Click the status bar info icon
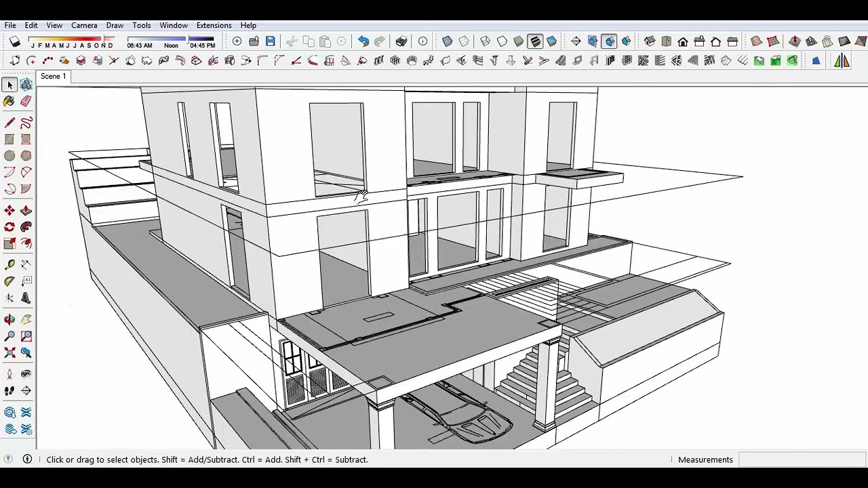 pyautogui.click(x=27, y=460)
